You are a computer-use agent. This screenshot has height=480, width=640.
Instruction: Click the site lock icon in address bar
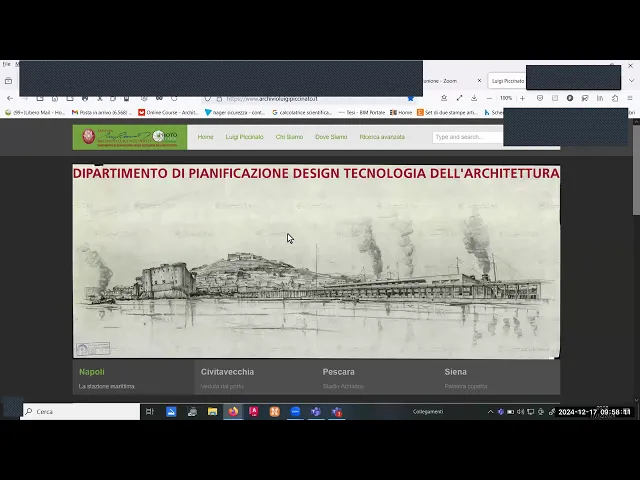pyautogui.click(x=219, y=99)
